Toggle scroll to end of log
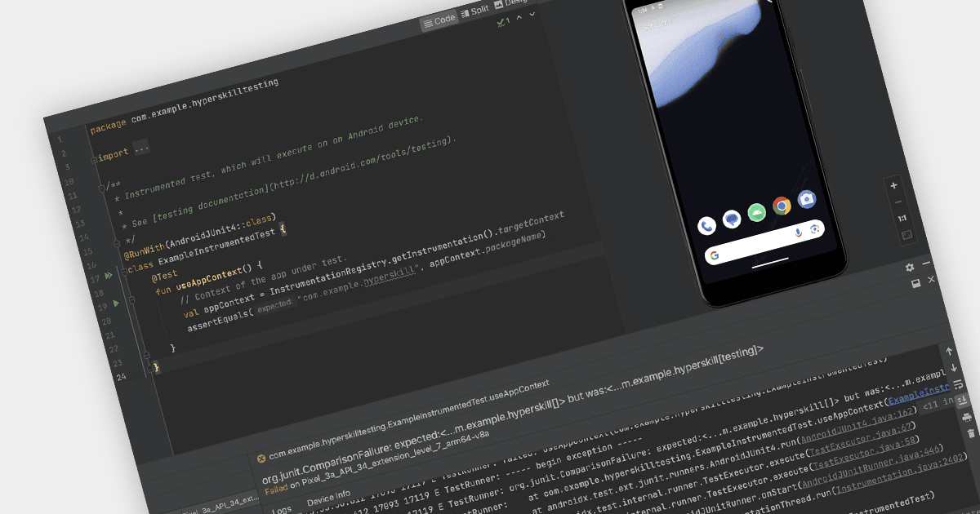This screenshot has height=514, width=980. click(x=962, y=400)
